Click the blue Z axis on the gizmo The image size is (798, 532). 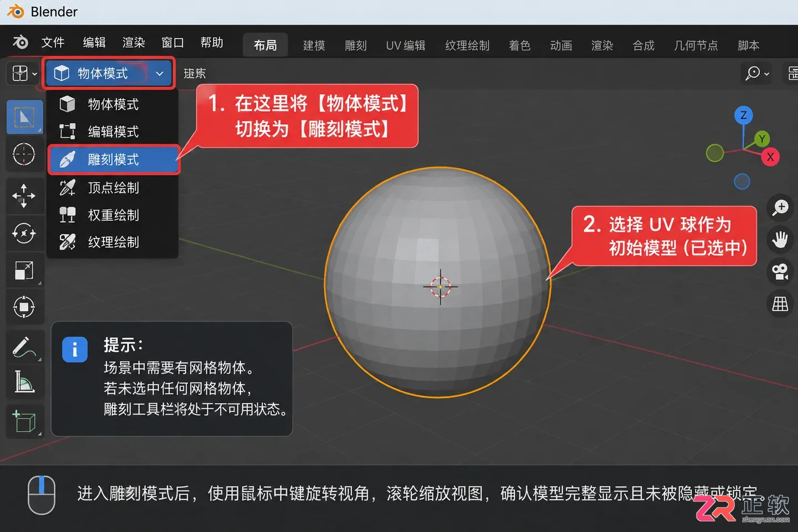coord(743,115)
